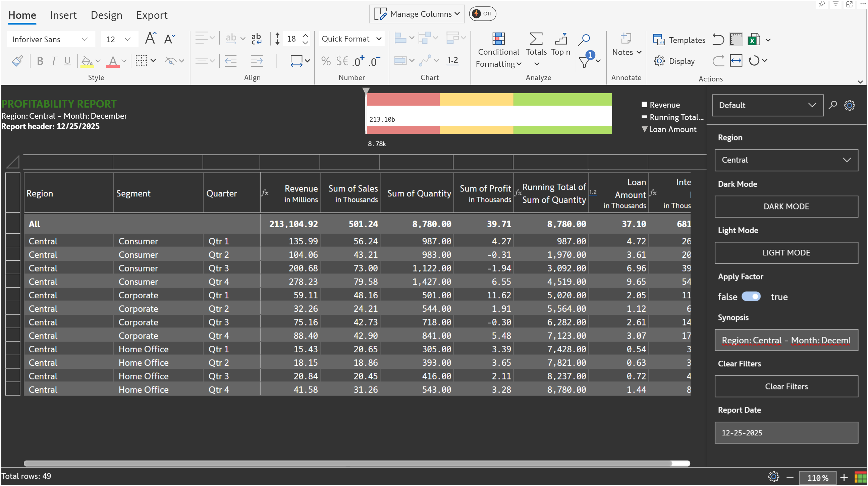Click the percent number format icon
The height and width of the screenshot is (486, 868).
click(x=325, y=61)
